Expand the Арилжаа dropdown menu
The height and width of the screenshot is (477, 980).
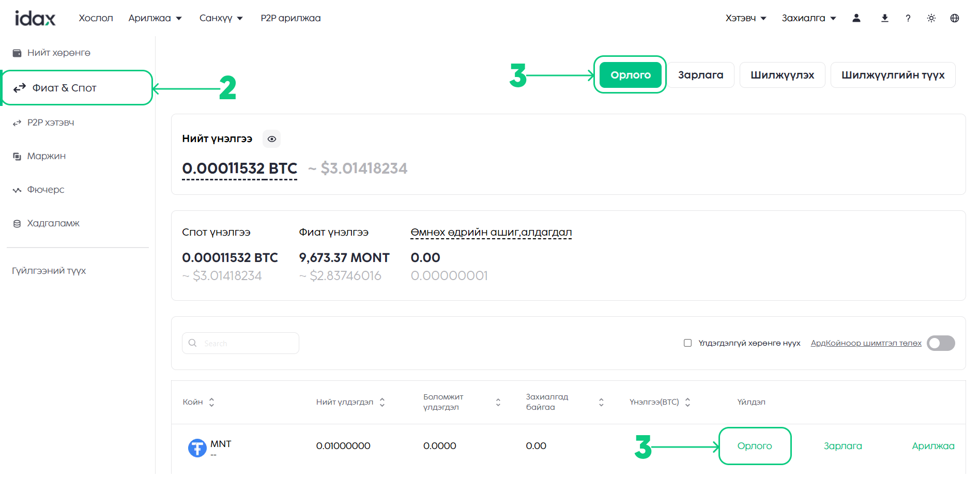pyautogui.click(x=155, y=18)
